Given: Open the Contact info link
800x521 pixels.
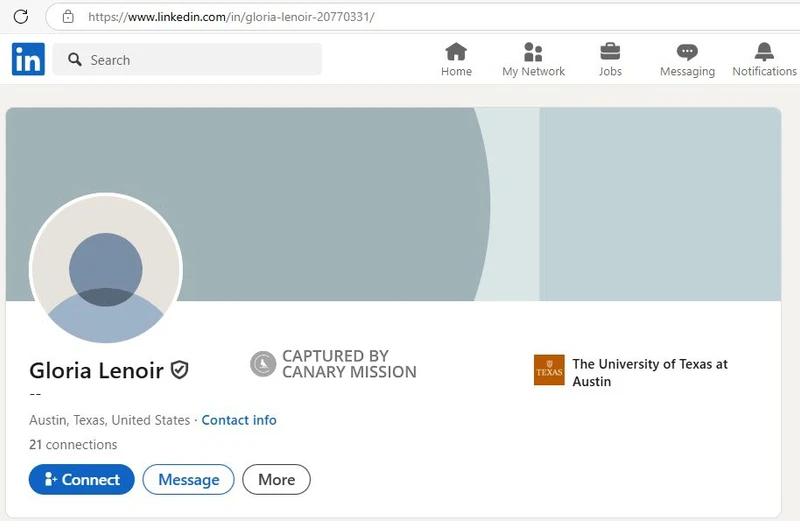Looking at the screenshot, I should click(239, 420).
